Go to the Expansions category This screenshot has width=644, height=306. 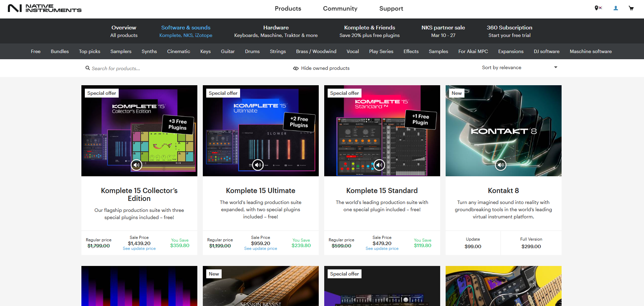point(511,51)
